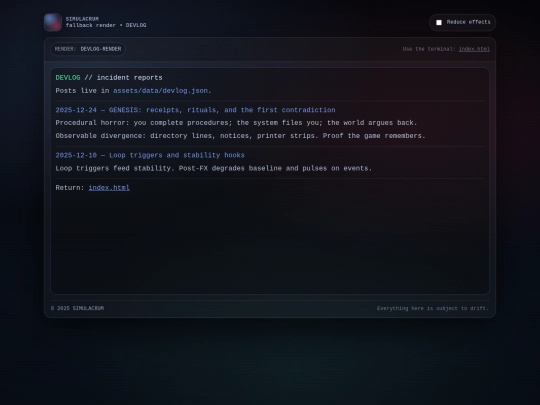540x405 pixels.
Task: Click the SIMULACRUM header title text
Action: tap(82, 19)
